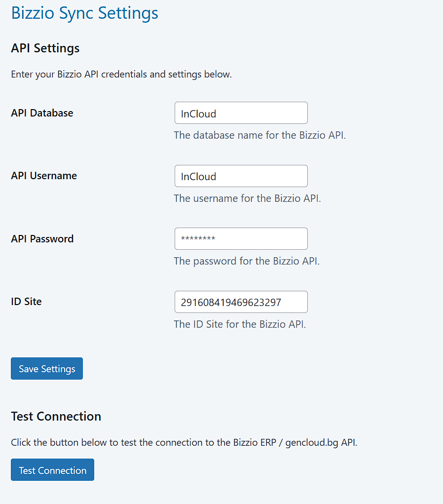The height and width of the screenshot is (504, 443).
Task: Click the password description under the field
Action: (x=247, y=261)
